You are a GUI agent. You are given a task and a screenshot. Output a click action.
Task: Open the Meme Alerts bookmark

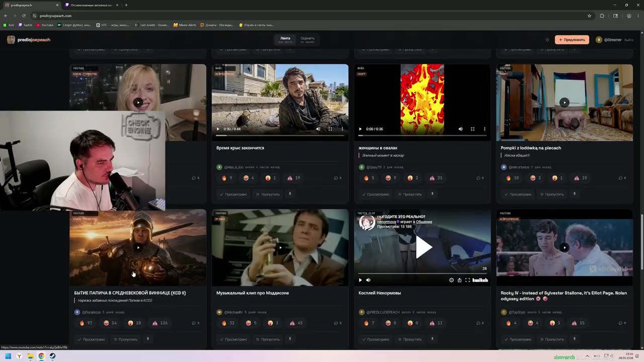click(x=185, y=25)
